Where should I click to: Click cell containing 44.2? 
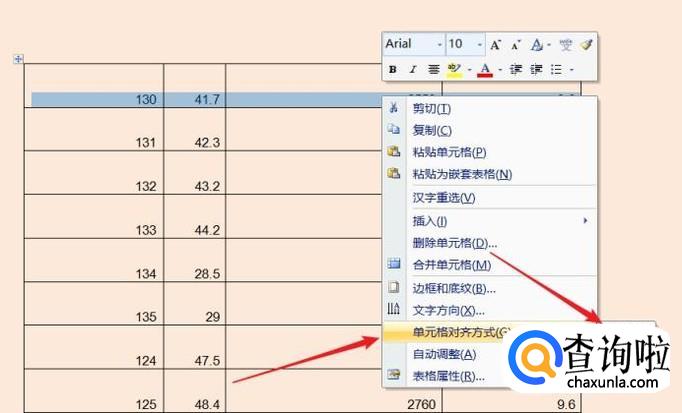click(194, 216)
